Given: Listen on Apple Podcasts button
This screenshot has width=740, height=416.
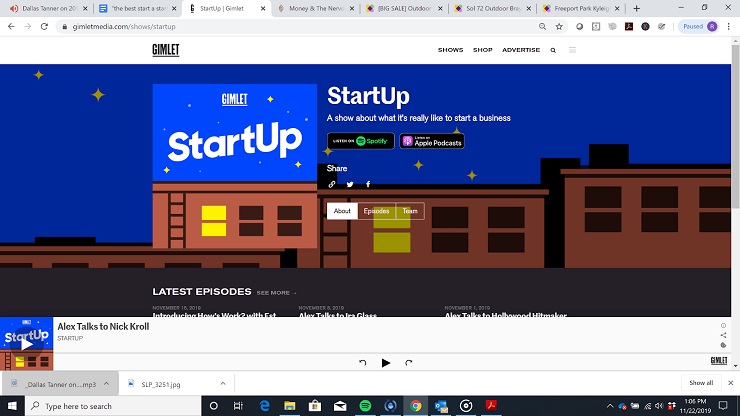Looking at the screenshot, I should click(x=432, y=141).
